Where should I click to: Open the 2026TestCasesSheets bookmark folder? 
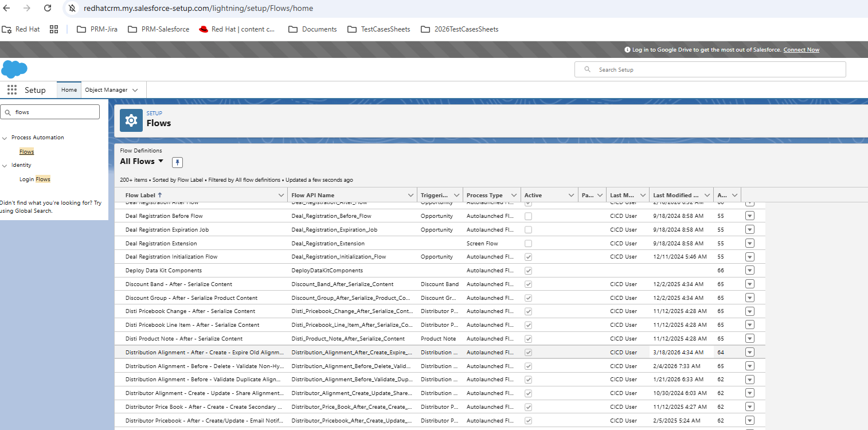(x=460, y=29)
